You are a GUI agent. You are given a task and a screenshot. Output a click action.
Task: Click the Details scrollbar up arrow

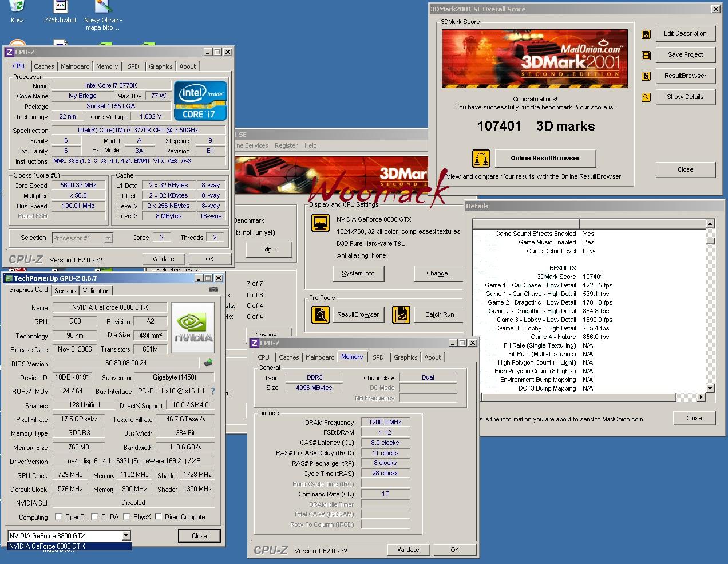click(710, 224)
